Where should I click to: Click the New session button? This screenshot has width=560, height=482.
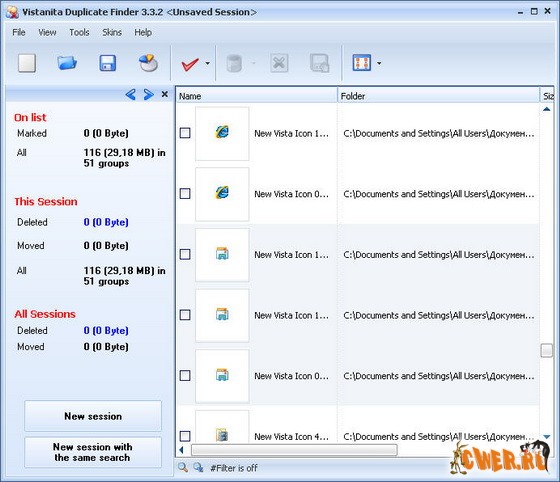click(x=93, y=416)
